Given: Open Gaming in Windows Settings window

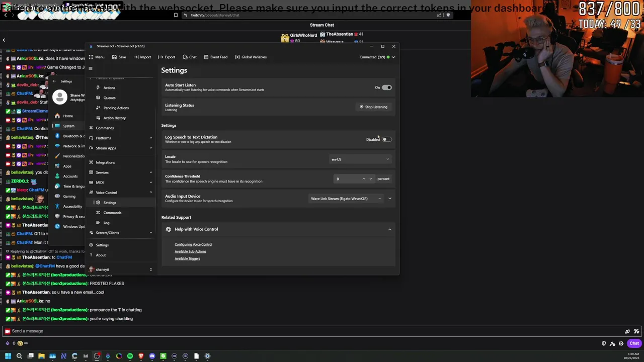Looking at the screenshot, I should coord(68,196).
